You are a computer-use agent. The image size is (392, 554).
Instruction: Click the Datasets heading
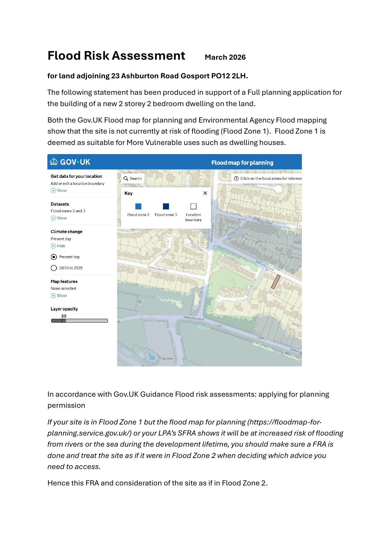click(x=60, y=204)
